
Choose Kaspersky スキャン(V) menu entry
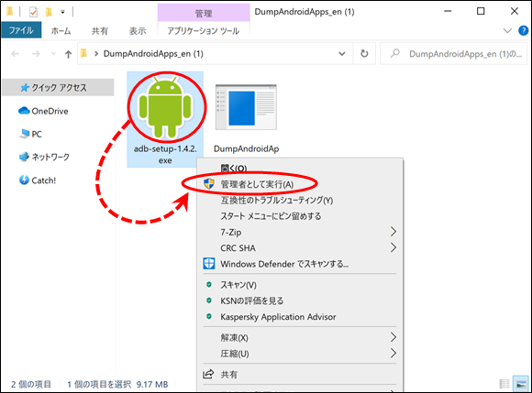(x=300, y=285)
